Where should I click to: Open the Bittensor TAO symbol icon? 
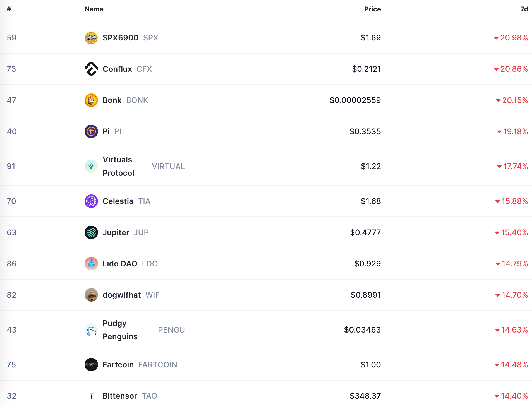click(x=91, y=396)
